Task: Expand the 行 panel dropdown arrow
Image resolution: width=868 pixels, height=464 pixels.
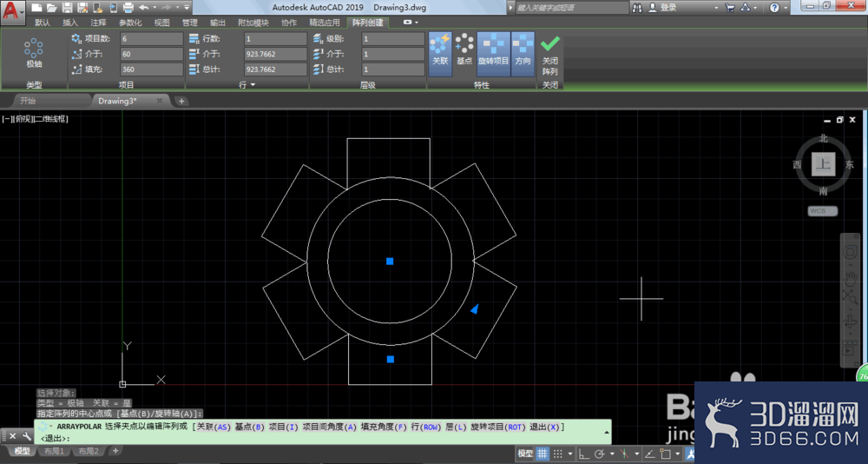Action: click(x=253, y=85)
